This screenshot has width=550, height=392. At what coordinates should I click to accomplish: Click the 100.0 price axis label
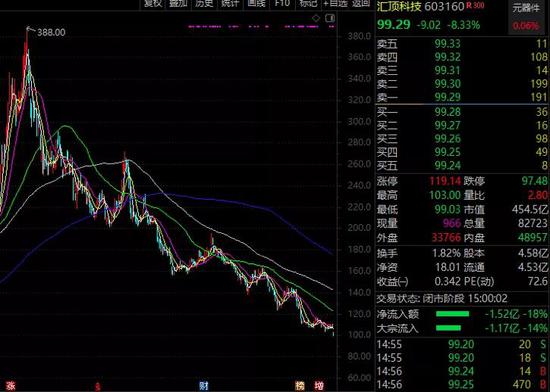tap(359, 334)
